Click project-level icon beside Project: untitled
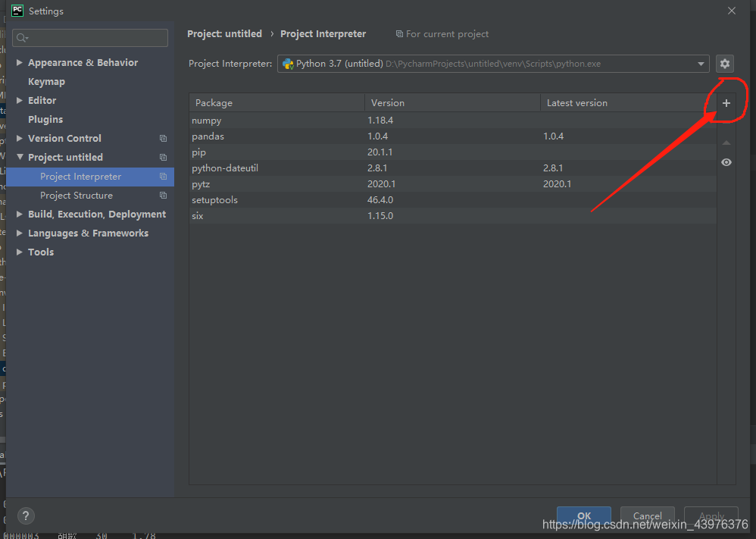The height and width of the screenshot is (539, 756). pos(163,158)
